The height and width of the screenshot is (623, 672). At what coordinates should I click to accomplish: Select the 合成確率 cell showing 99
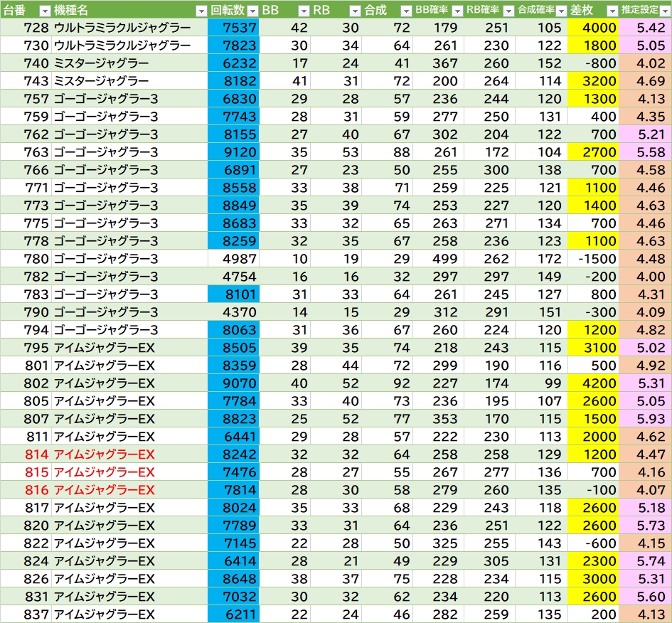point(541,383)
